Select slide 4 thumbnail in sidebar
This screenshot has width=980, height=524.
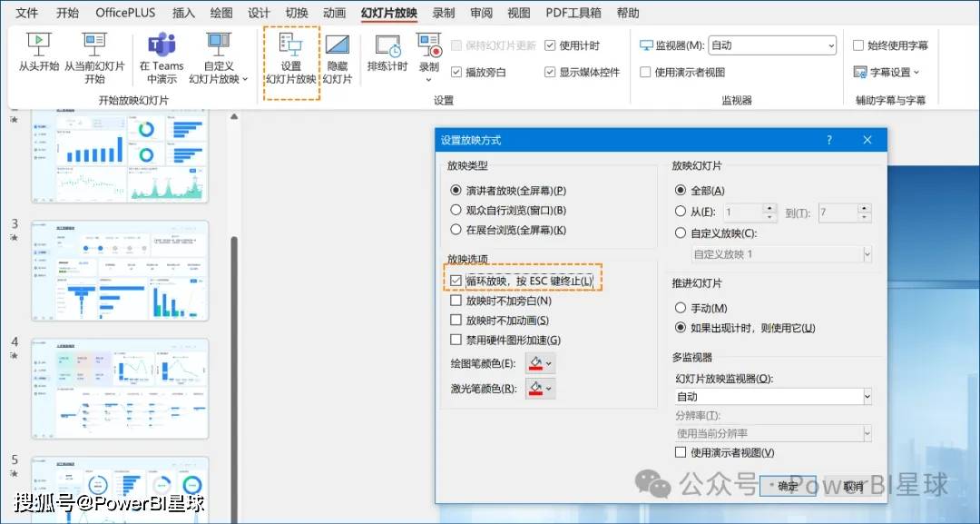[119, 389]
